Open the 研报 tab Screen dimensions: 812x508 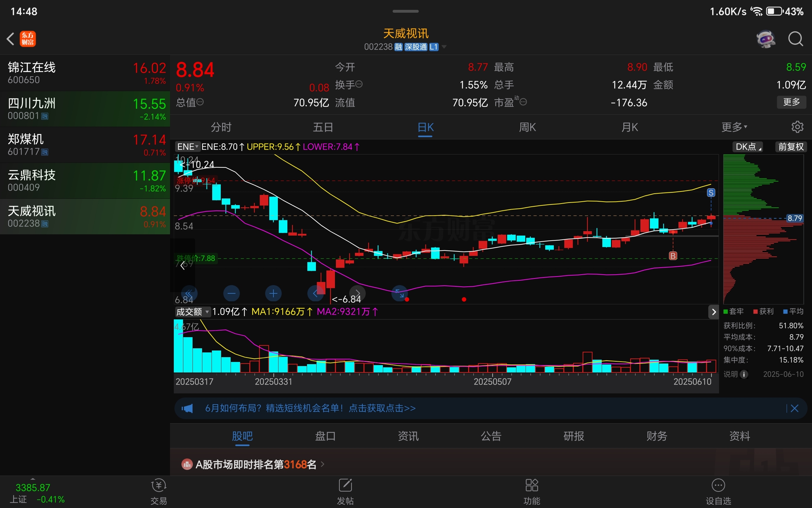574,436
